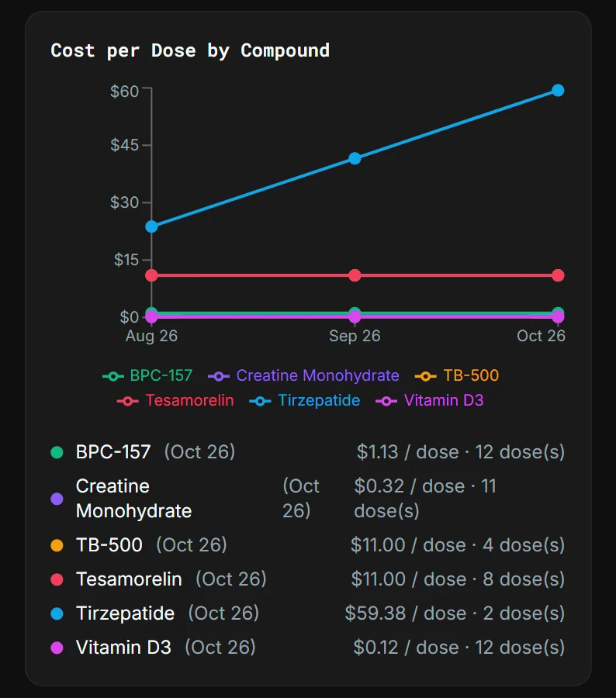Click orange dot beside TB-500 list row

pyautogui.click(x=57, y=545)
